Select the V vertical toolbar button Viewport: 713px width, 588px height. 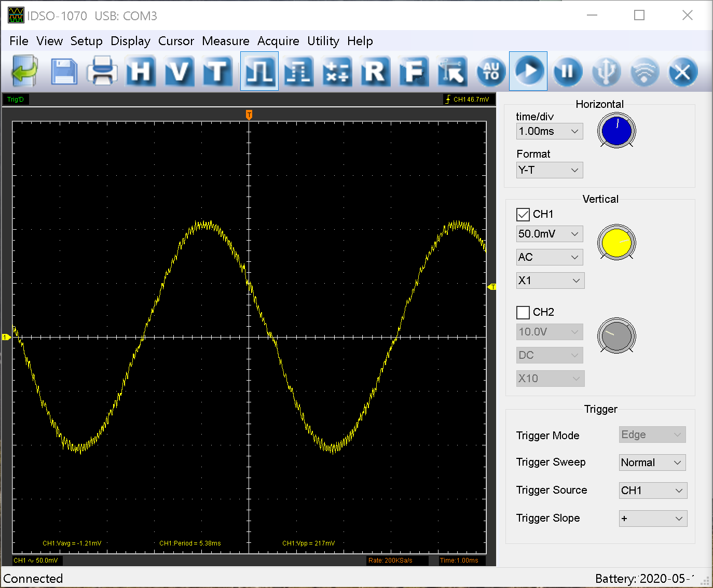point(180,71)
